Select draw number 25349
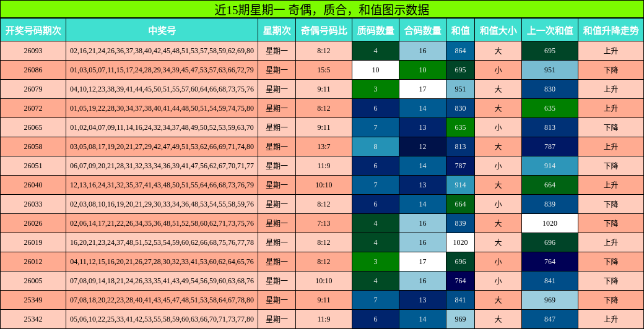Image resolution: width=644 pixels, height=329 pixels. (33, 301)
